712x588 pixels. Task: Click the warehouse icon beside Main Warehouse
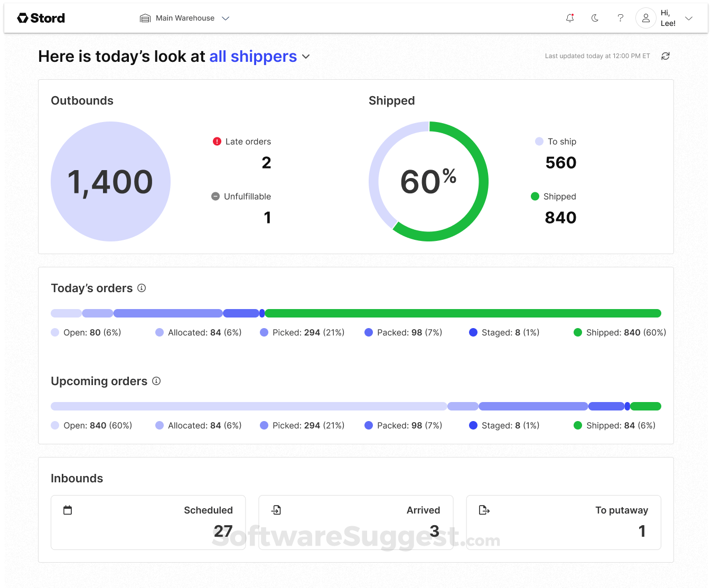[x=145, y=18]
